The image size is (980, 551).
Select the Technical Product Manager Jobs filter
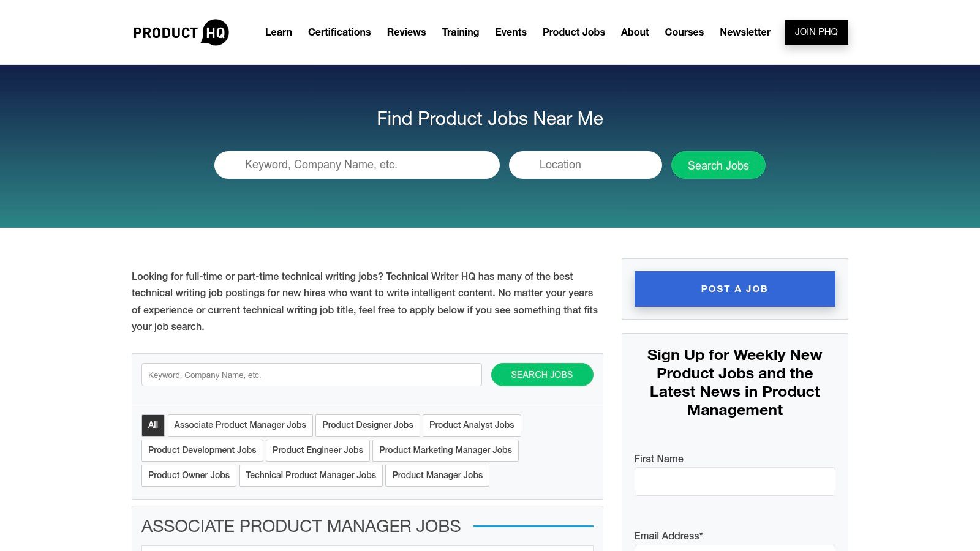(x=311, y=475)
